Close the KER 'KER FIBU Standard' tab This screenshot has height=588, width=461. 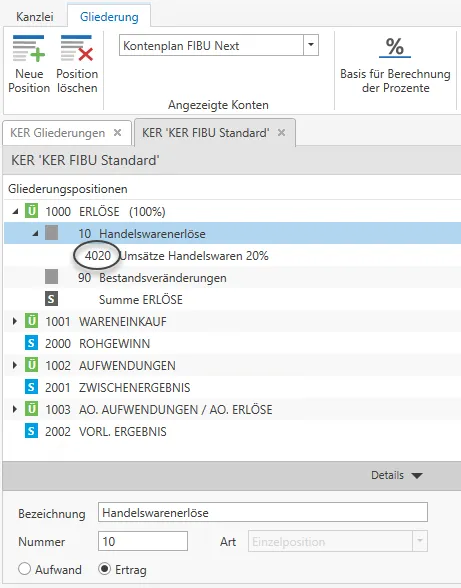pyautogui.click(x=281, y=133)
